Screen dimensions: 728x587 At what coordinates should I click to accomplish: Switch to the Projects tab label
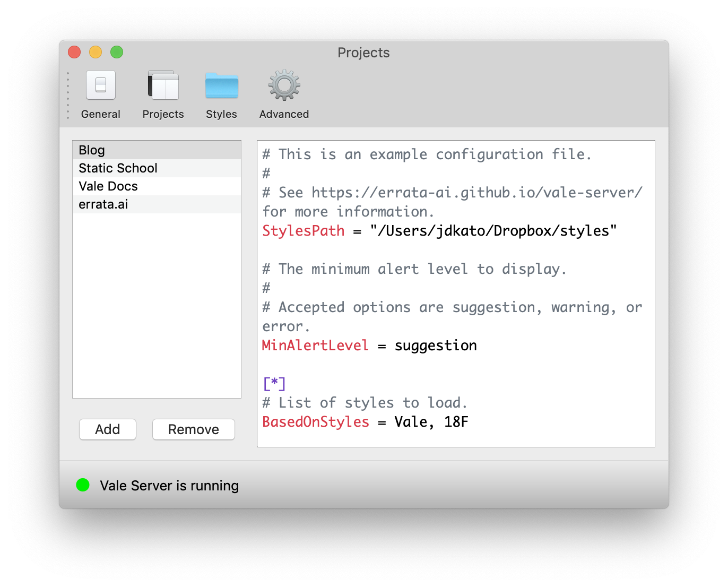pyautogui.click(x=163, y=114)
